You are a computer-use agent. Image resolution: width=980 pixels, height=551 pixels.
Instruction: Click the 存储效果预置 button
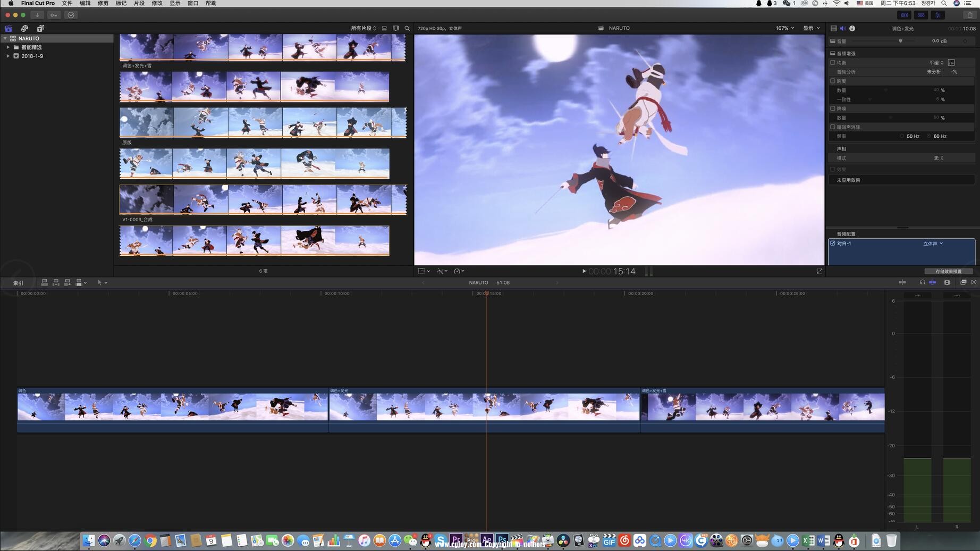click(x=948, y=271)
